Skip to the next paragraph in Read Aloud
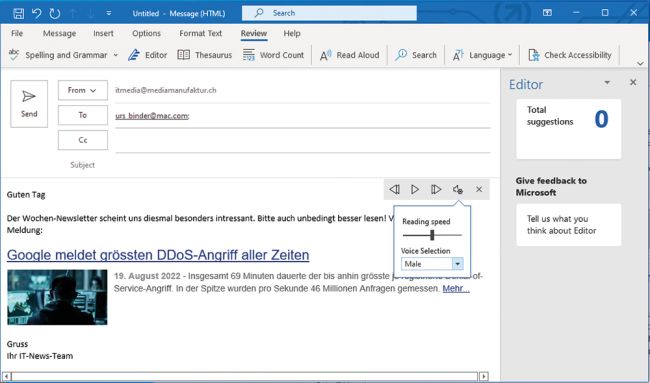Viewport: 650px width, 383px height. 436,189
